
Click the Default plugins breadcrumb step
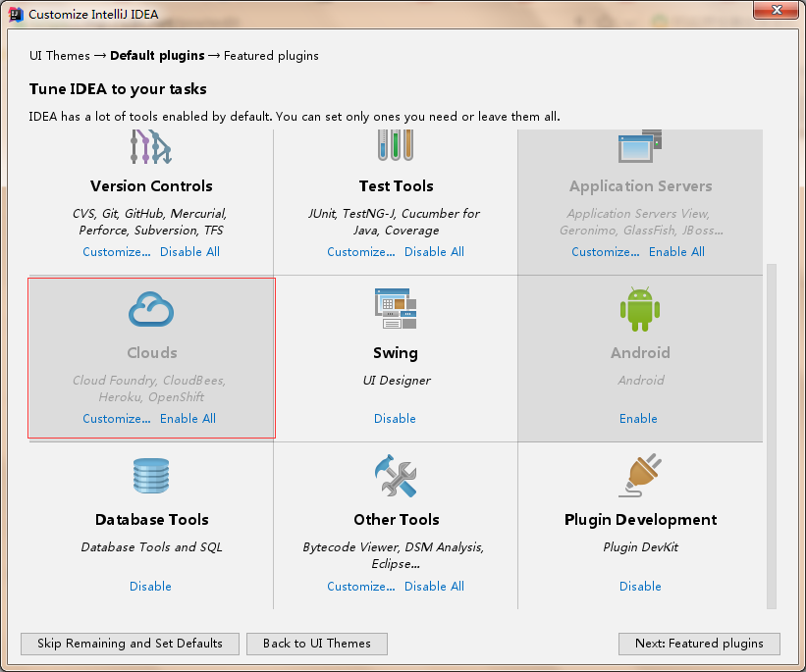click(157, 56)
